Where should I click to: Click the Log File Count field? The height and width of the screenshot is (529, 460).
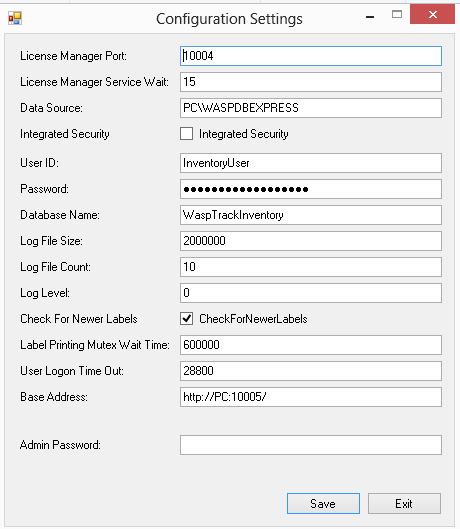click(x=310, y=267)
